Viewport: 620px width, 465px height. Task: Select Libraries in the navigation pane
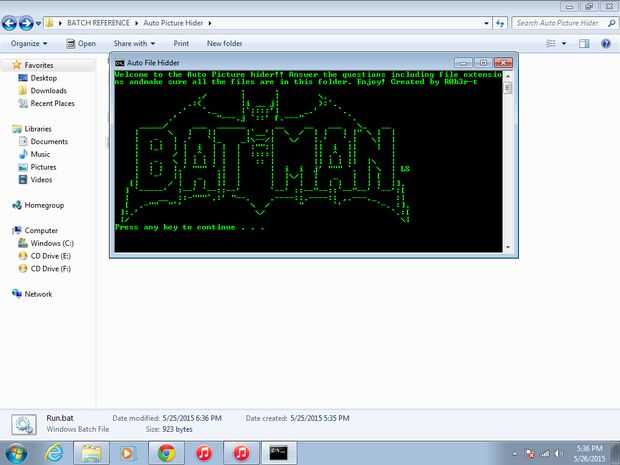[x=38, y=129]
